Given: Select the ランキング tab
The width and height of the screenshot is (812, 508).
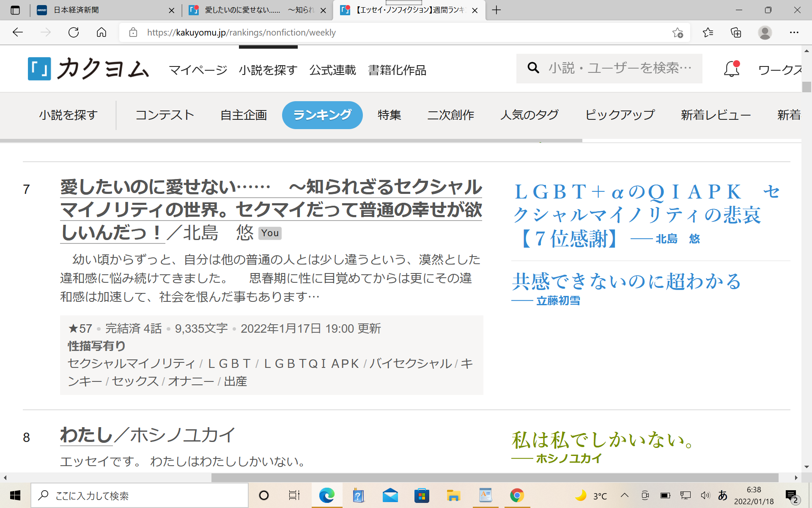Looking at the screenshot, I should [322, 115].
